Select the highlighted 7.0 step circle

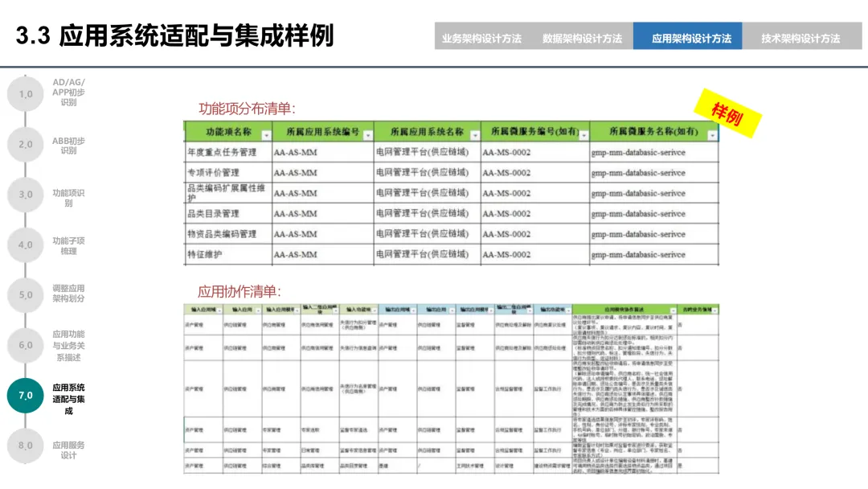click(26, 396)
